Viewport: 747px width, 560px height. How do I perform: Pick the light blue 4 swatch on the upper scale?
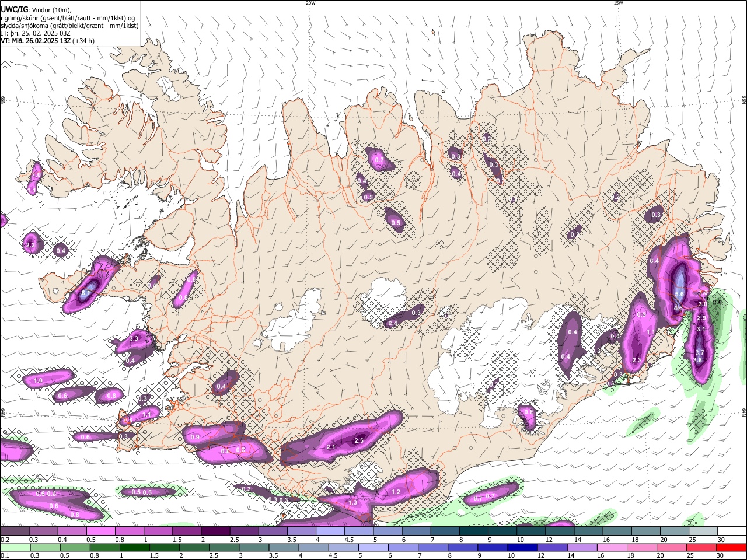[330, 531]
